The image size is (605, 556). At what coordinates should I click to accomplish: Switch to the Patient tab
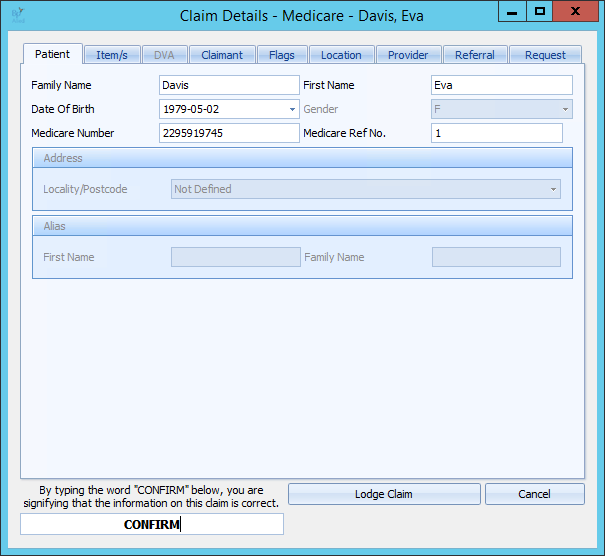52,54
